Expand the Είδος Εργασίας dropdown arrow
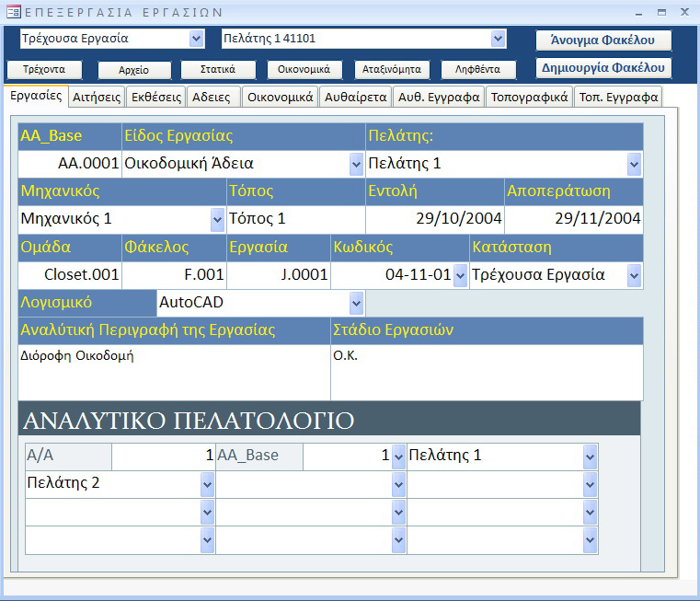The width and height of the screenshot is (700, 601). coord(356,164)
